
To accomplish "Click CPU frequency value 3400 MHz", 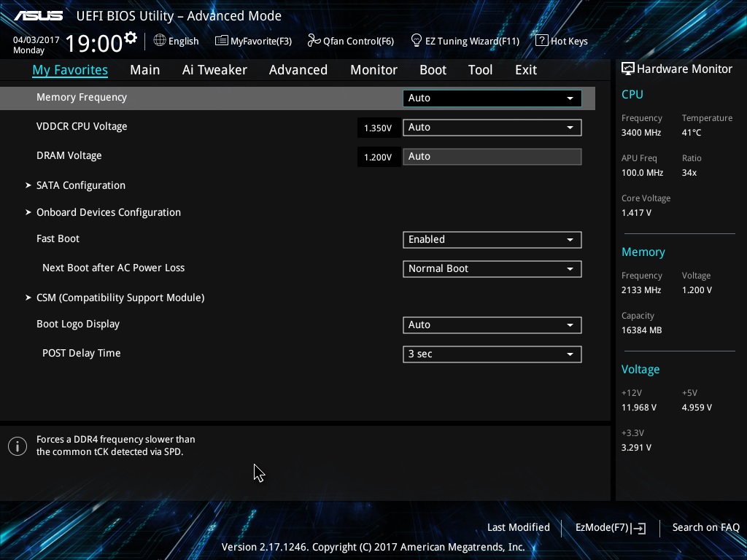I will tap(640, 133).
